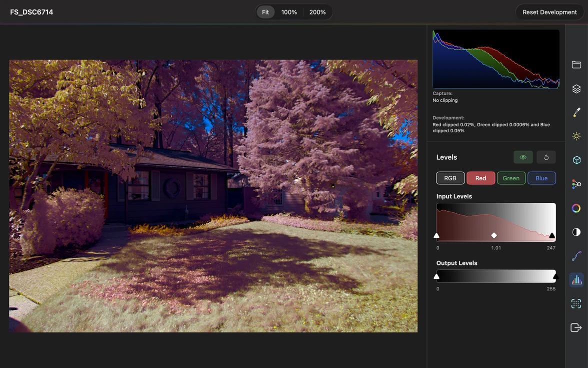Click the export arrow icon
This screenshot has height=368, width=588.
576,328
